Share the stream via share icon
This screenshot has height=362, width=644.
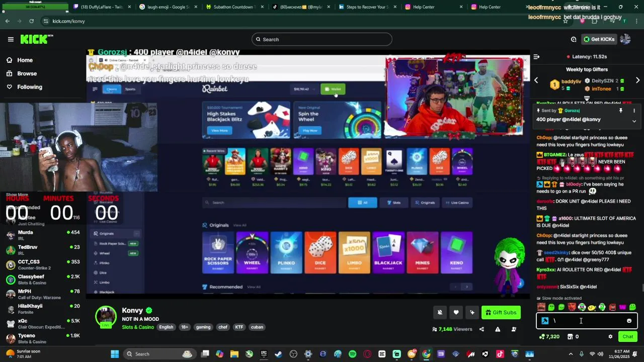[481, 329]
